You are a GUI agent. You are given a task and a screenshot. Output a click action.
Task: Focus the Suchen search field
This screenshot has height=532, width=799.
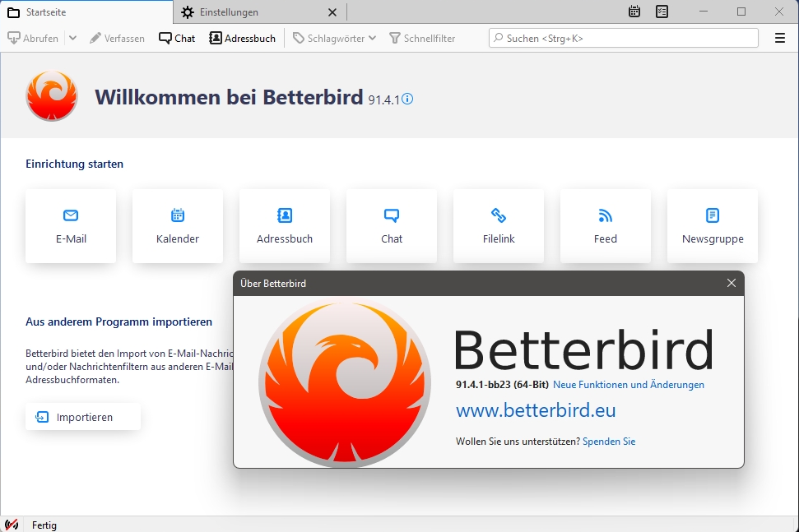623,38
